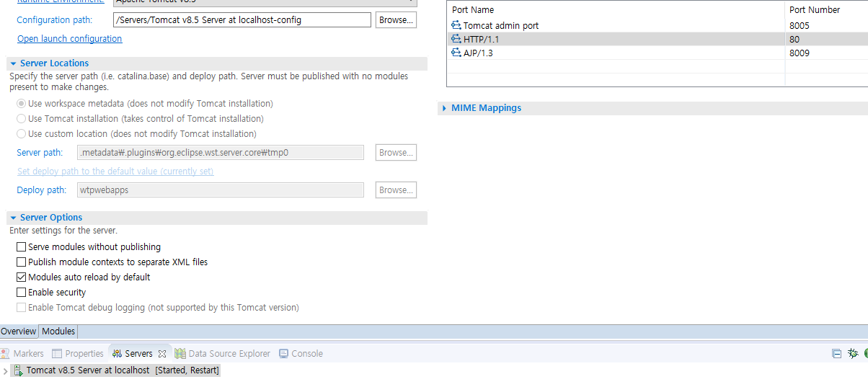Click Browse next to Server path
868x387 pixels.
click(x=396, y=153)
